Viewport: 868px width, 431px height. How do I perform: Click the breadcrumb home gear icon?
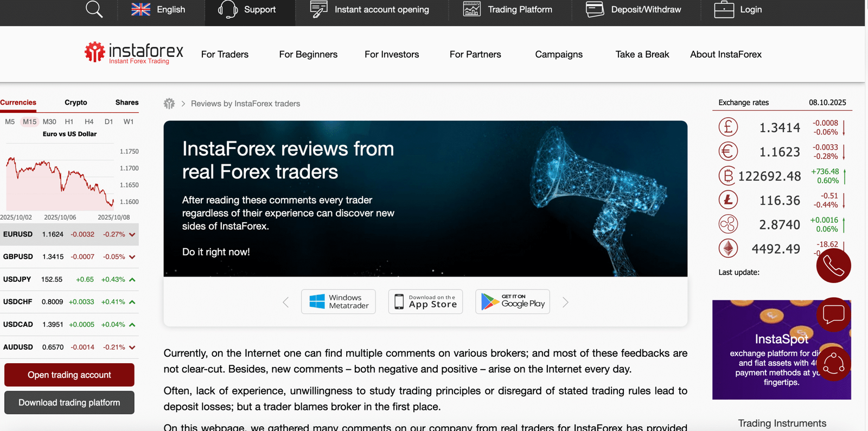(169, 104)
